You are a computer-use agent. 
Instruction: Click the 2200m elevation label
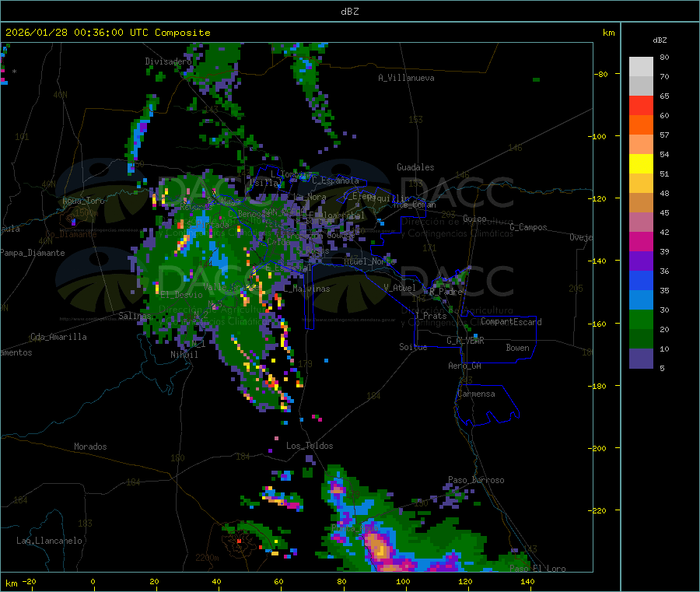point(207,558)
